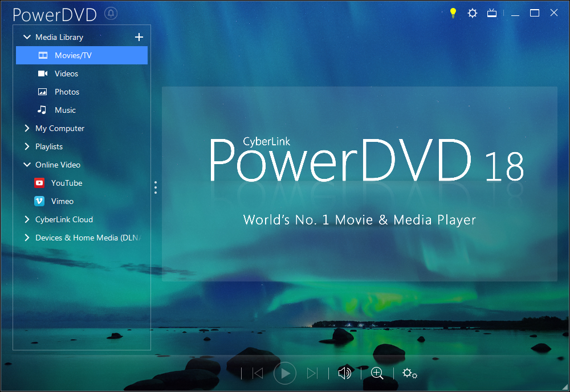Collapse the Online Video section
Viewport: 570px width, 392px height.
(27, 165)
